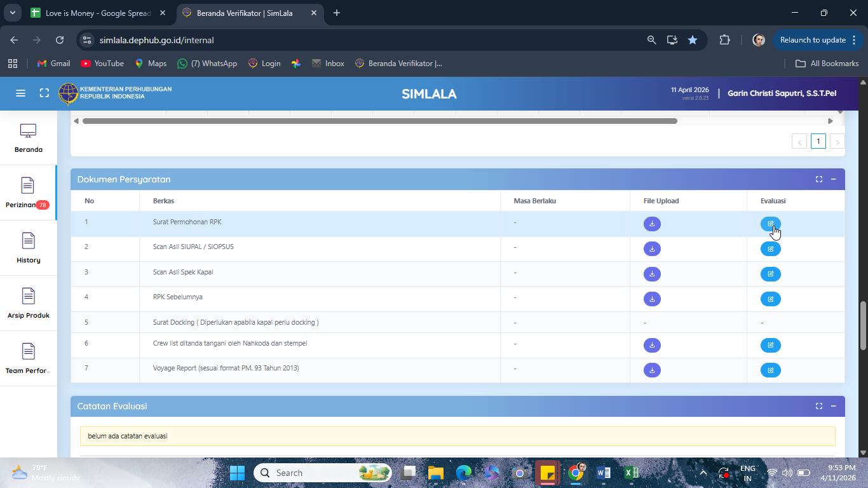The image size is (868, 488).
Task: Open the WhatsApp bookmark
Action: point(207,64)
